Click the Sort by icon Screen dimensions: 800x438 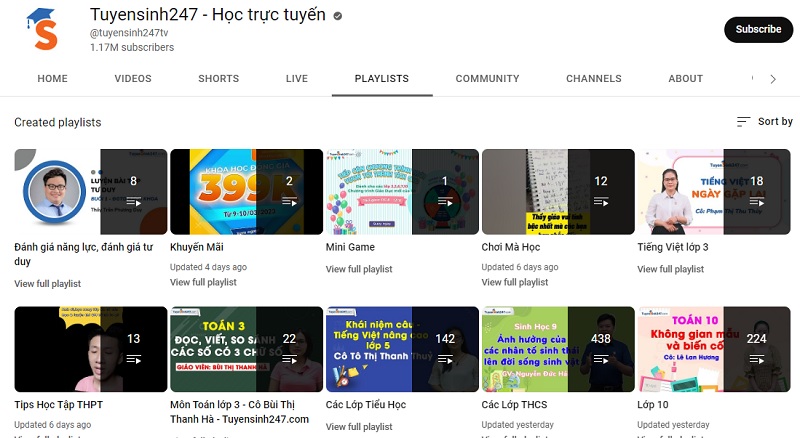743,122
